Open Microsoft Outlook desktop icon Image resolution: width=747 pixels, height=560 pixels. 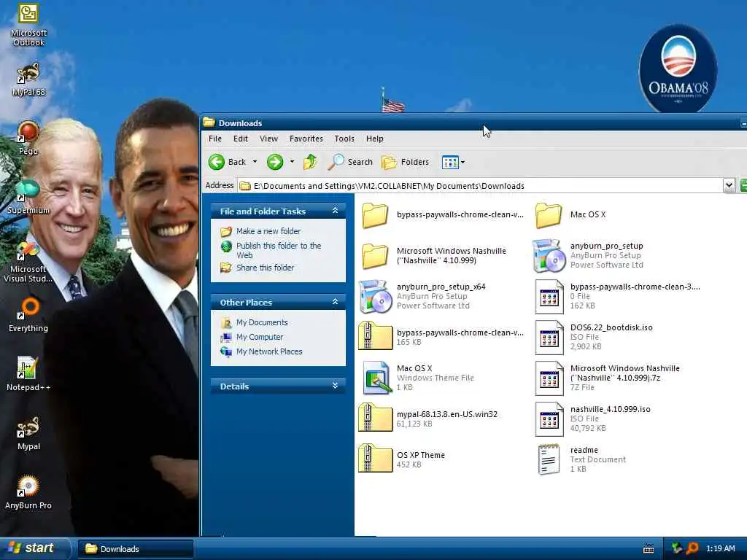coord(28,24)
